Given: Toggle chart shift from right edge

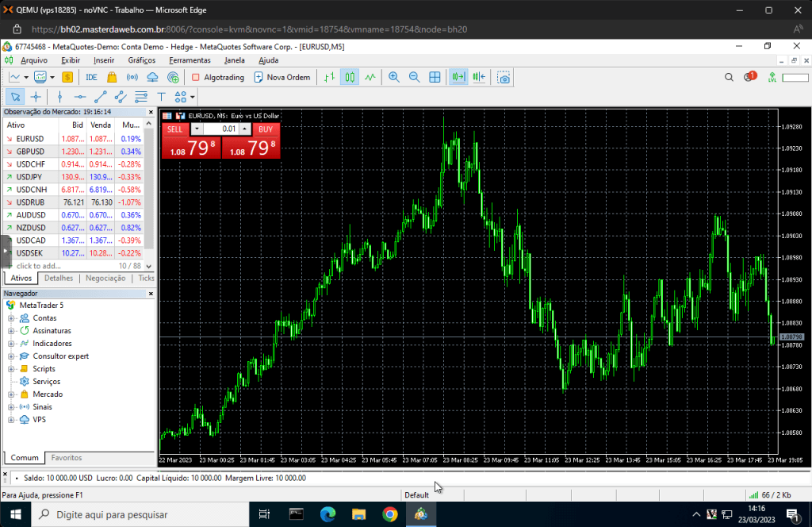Looking at the screenshot, I should tap(479, 77).
